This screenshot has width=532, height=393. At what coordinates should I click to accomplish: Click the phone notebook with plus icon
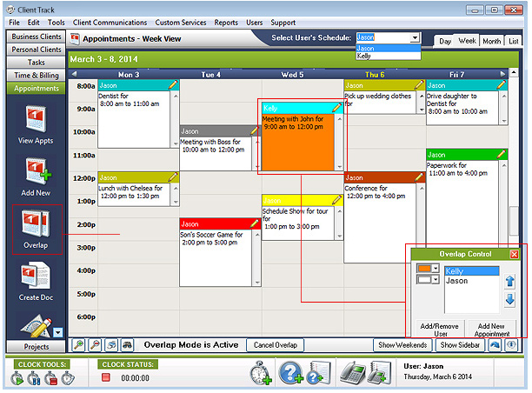(x=380, y=373)
